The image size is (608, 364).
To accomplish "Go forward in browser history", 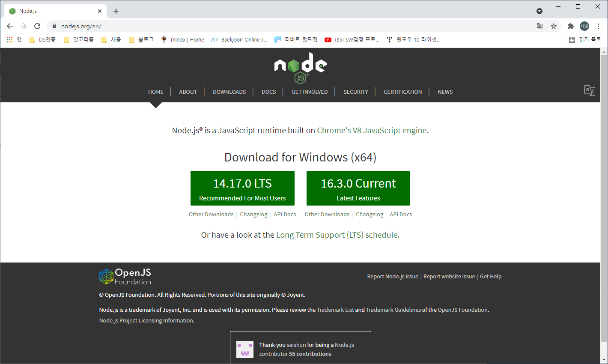I will click(x=24, y=26).
